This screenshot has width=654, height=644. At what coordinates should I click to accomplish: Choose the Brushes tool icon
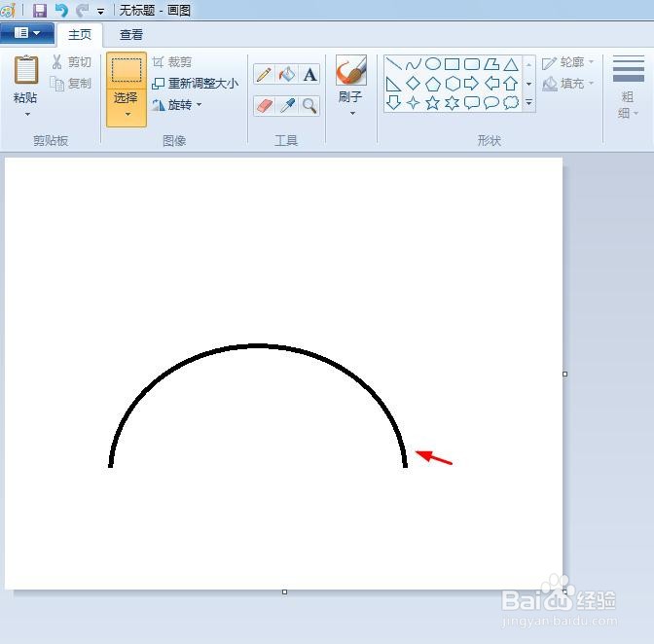(x=351, y=70)
